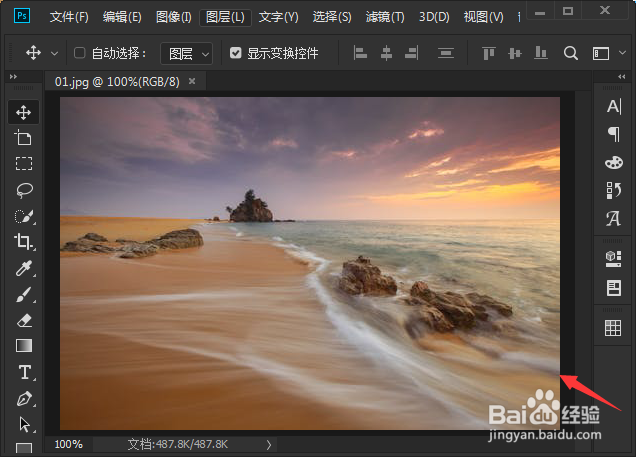The image size is (636, 457).
Task: Align right edges button
Action: click(412, 53)
